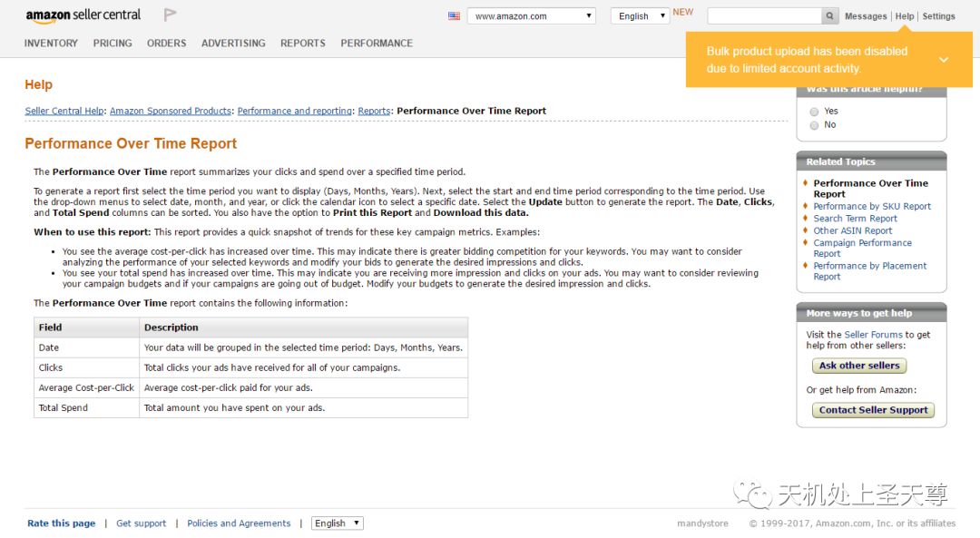The image size is (980, 538).
Task: Click the Date field cell
Action: tap(86, 347)
